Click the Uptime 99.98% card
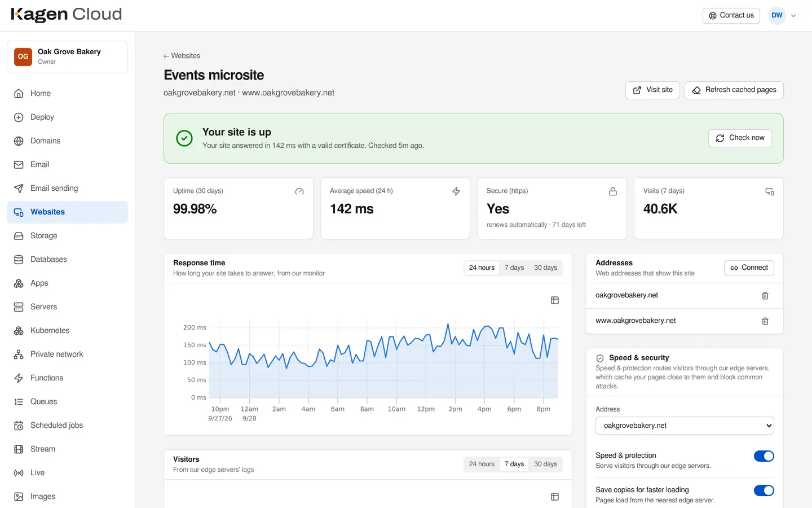This screenshot has height=508, width=812. (239, 208)
